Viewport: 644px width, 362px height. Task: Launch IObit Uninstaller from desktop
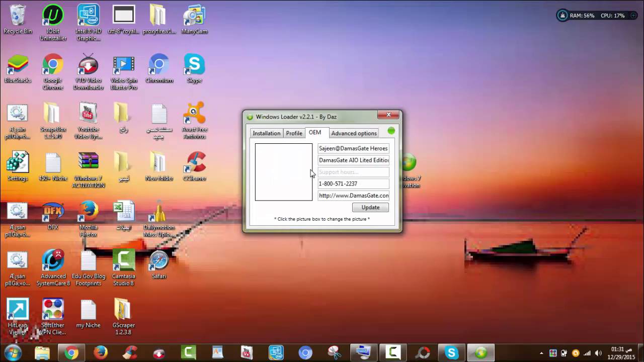click(53, 23)
